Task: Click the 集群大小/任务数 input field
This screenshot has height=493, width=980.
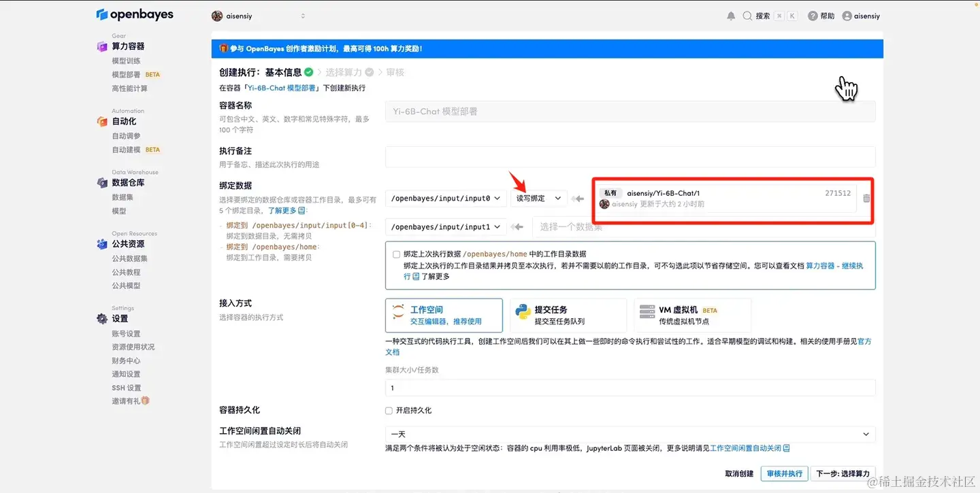Action: pos(630,388)
